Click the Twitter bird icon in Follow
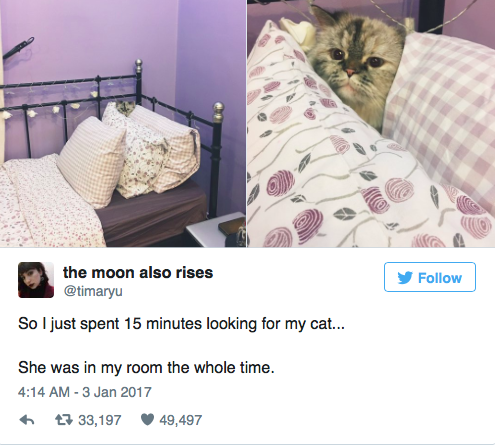 pos(405,277)
